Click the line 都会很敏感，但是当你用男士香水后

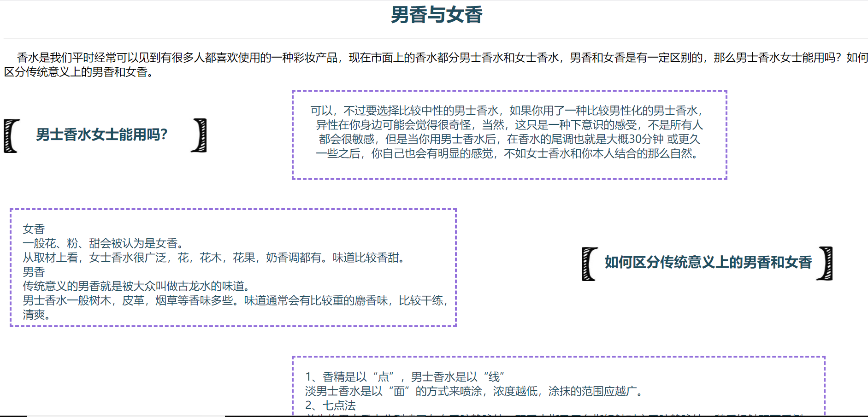click(509, 139)
